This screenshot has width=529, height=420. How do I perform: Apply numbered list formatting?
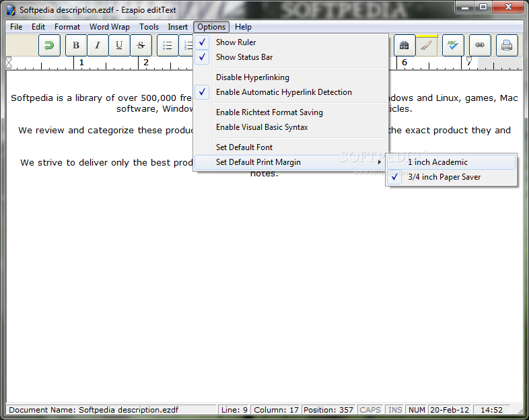pyautogui.click(x=186, y=45)
